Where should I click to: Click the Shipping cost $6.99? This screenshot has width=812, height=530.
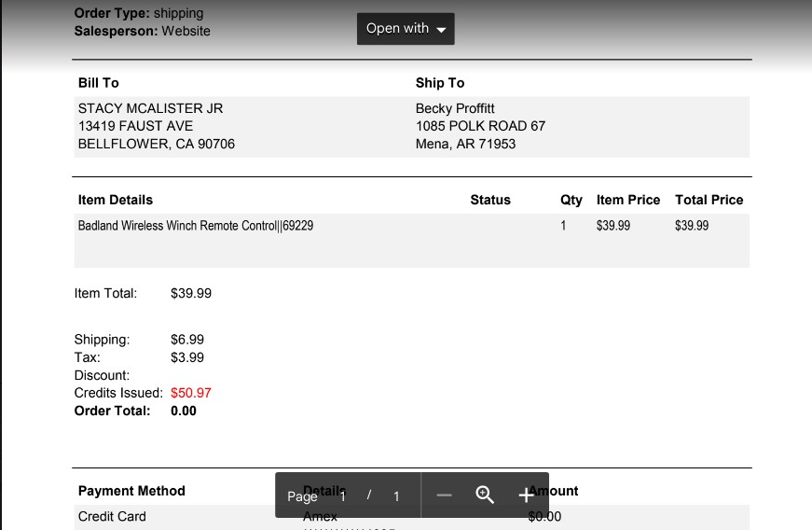pyautogui.click(x=187, y=340)
